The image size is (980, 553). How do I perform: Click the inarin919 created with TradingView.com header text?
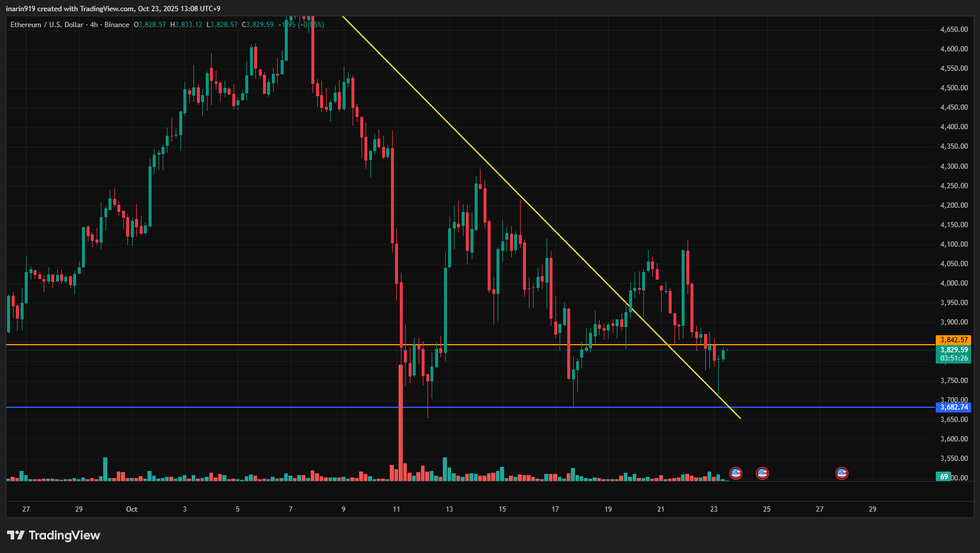point(113,9)
